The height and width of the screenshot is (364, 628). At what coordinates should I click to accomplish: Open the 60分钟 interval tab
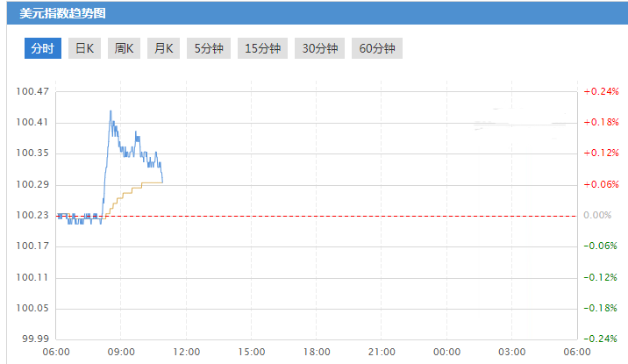376,48
